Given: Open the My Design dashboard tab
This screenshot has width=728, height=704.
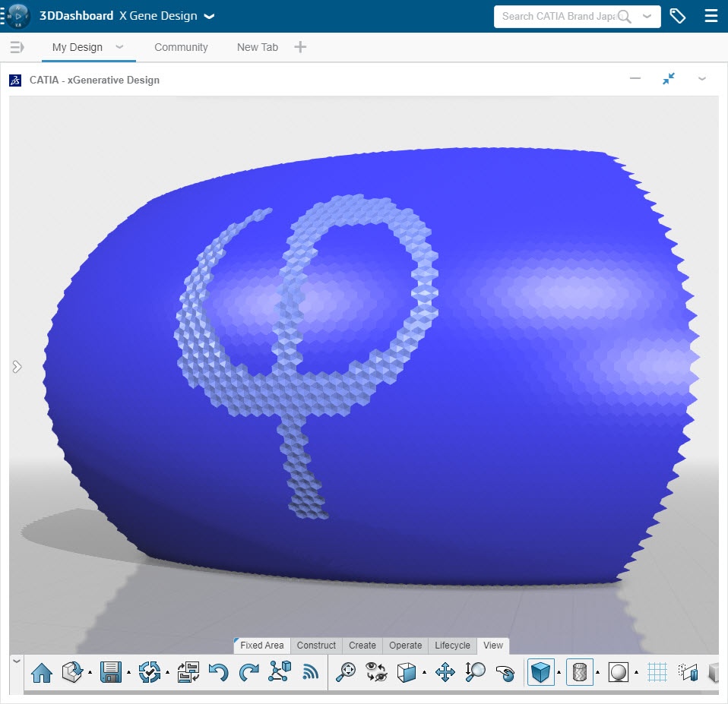Looking at the screenshot, I should (x=77, y=47).
